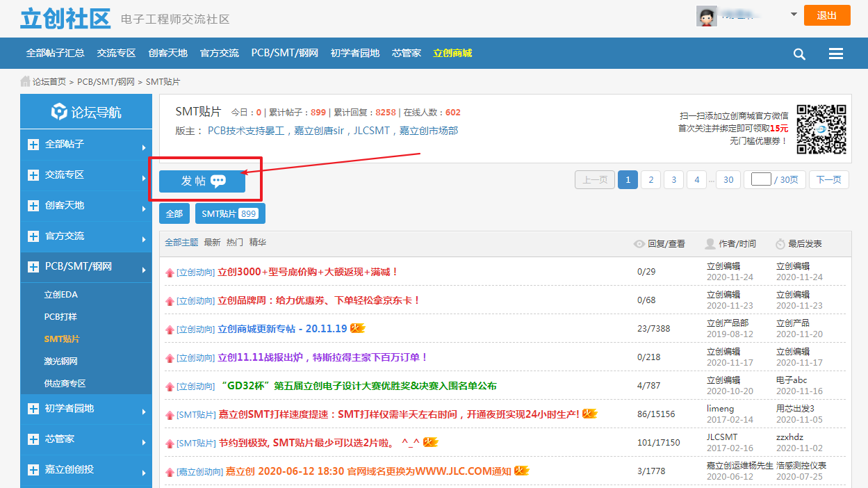
Task: Click the user avatar image
Action: (x=706, y=16)
